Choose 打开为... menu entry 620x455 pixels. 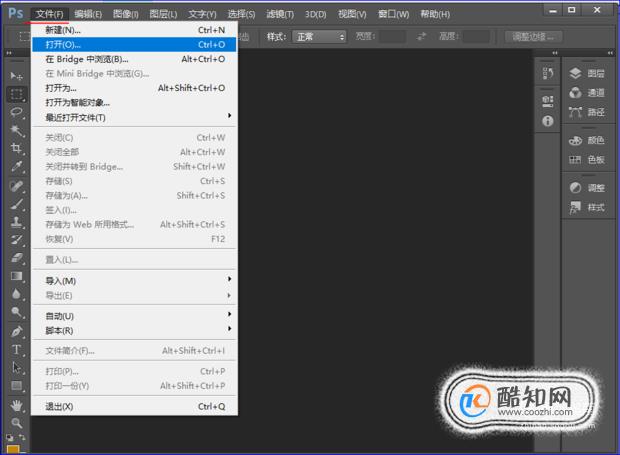(134, 88)
